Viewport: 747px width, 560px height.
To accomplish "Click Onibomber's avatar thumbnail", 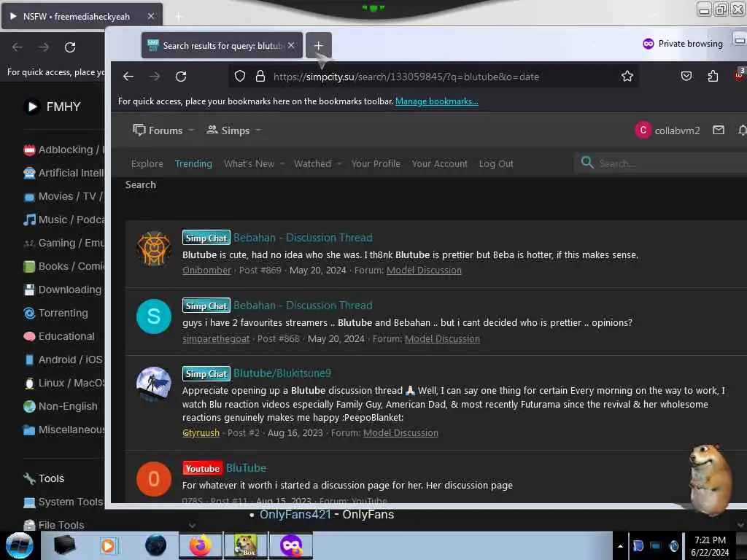I will (x=153, y=249).
